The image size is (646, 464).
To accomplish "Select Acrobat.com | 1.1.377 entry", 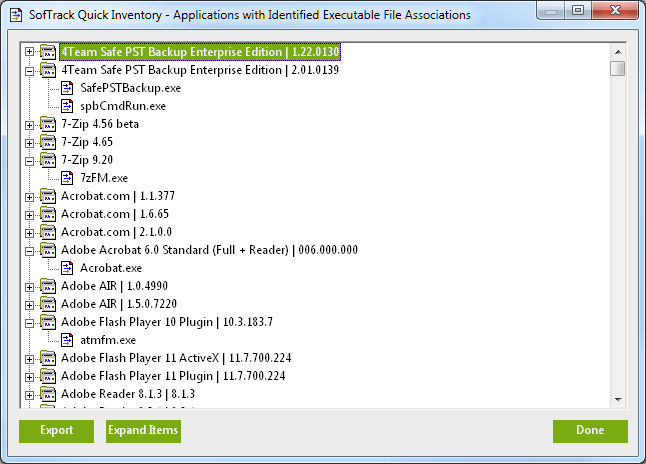I will pos(118,196).
